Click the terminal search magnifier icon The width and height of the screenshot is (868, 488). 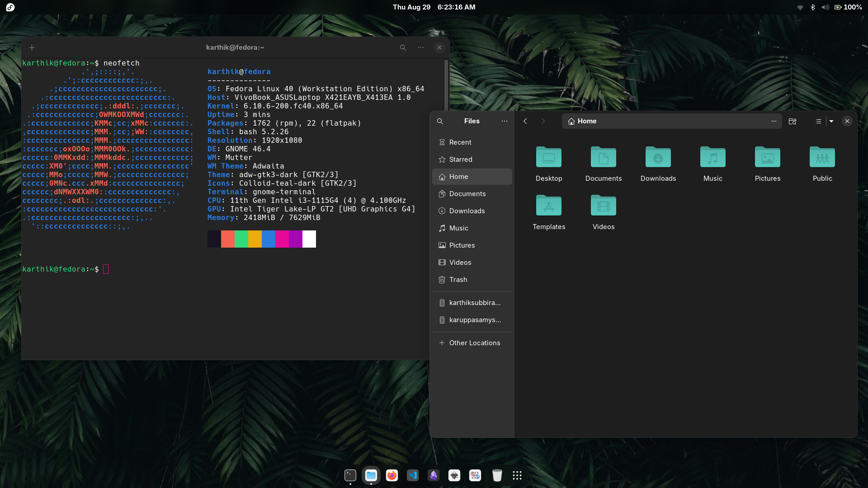pos(403,47)
